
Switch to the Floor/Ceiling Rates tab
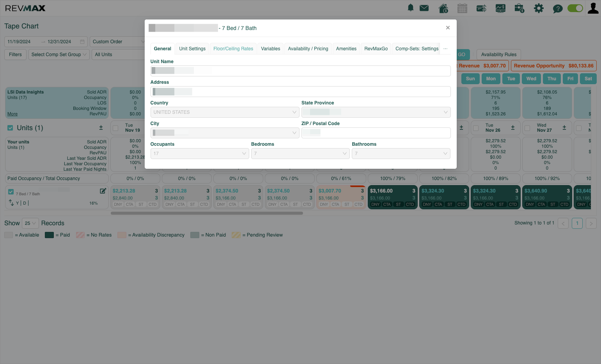[x=233, y=49]
